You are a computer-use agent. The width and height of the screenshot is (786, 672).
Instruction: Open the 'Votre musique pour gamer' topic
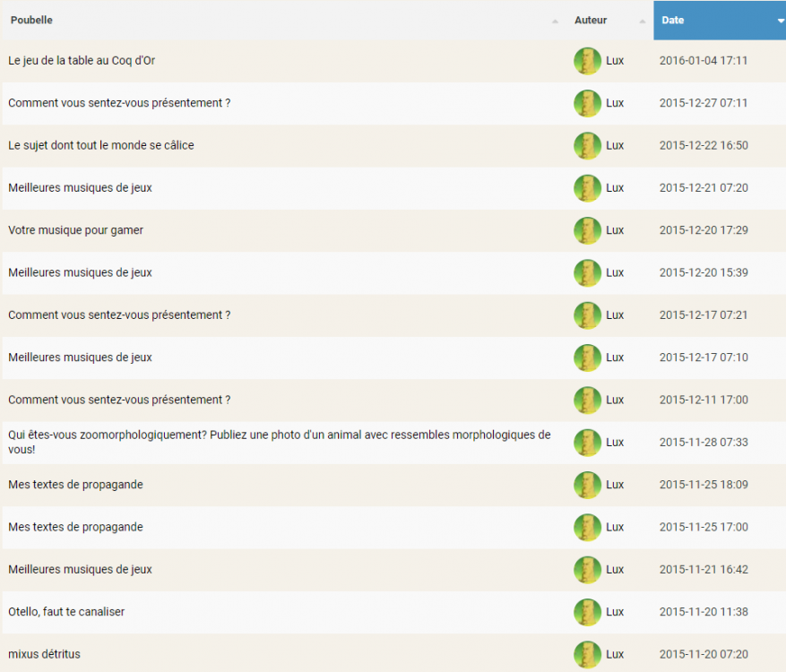[75, 230]
